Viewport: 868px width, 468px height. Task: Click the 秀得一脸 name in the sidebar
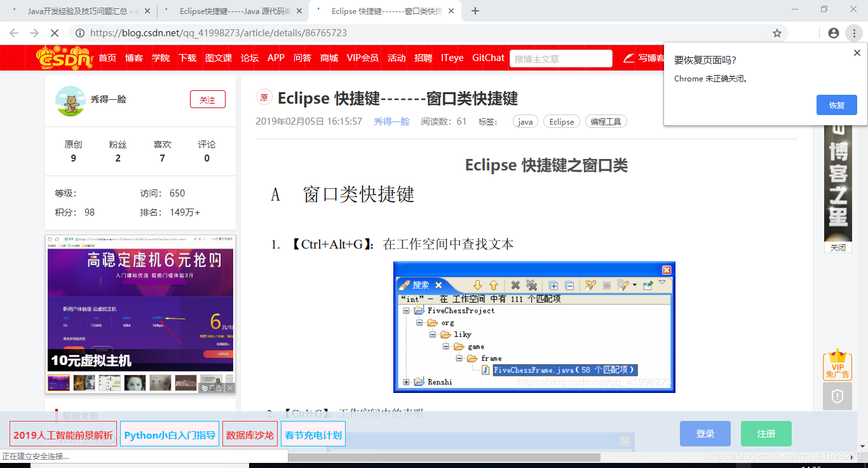click(x=108, y=99)
